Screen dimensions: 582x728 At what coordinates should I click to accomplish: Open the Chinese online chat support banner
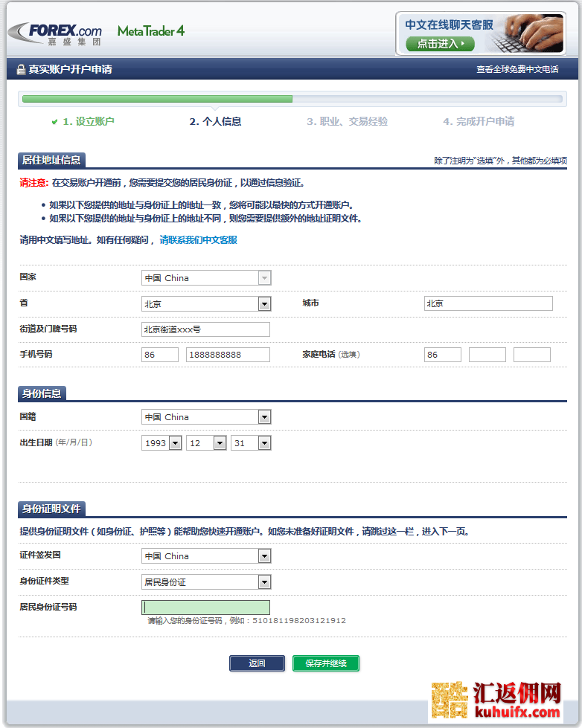pyautogui.click(x=480, y=33)
